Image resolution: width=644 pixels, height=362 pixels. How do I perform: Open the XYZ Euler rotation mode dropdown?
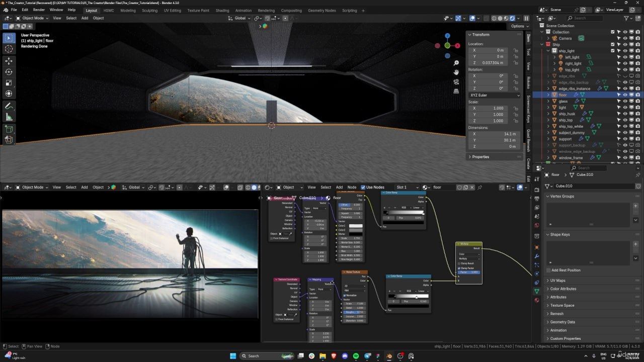pos(494,95)
